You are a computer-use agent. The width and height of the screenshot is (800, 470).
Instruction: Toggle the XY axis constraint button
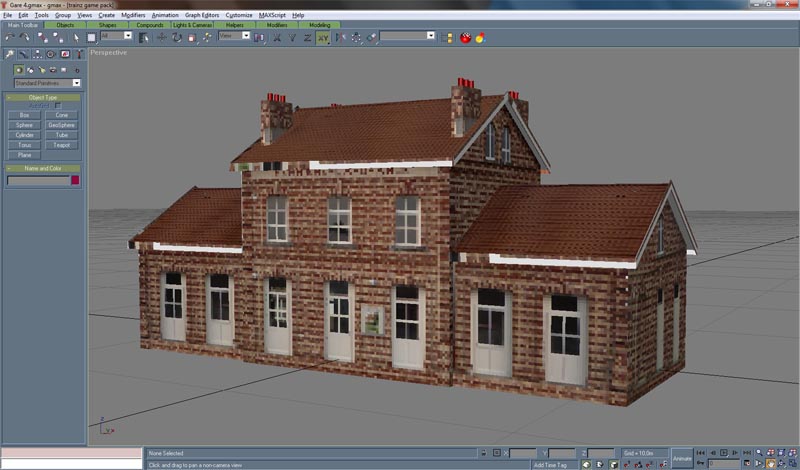[323, 37]
